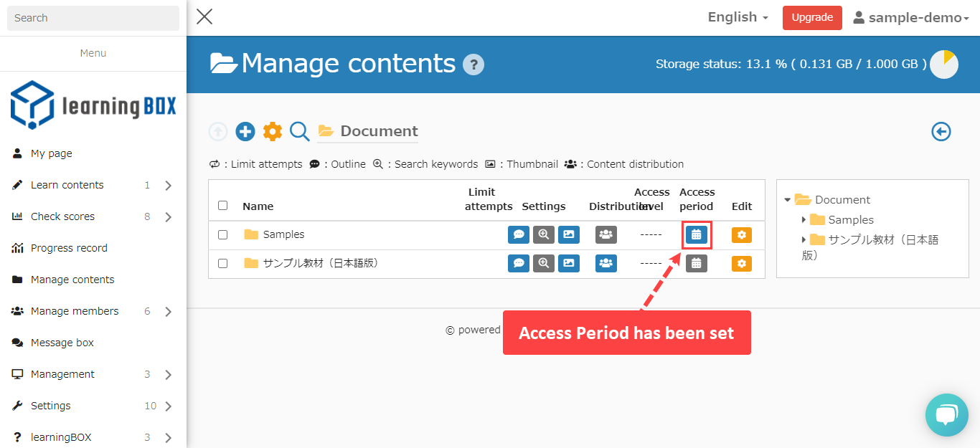The image size is (980, 448).
Task: Open the chat support bubble
Action: 946,414
